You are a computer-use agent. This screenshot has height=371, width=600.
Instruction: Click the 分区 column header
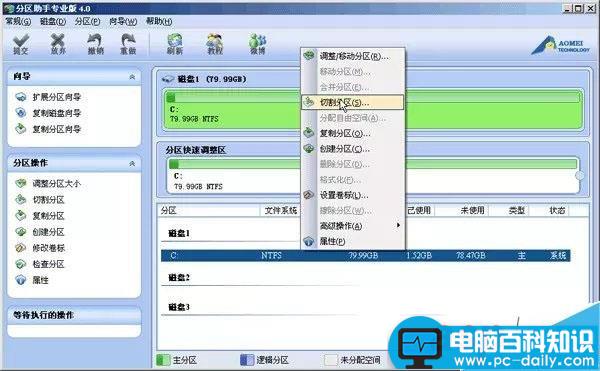point(209,210)
